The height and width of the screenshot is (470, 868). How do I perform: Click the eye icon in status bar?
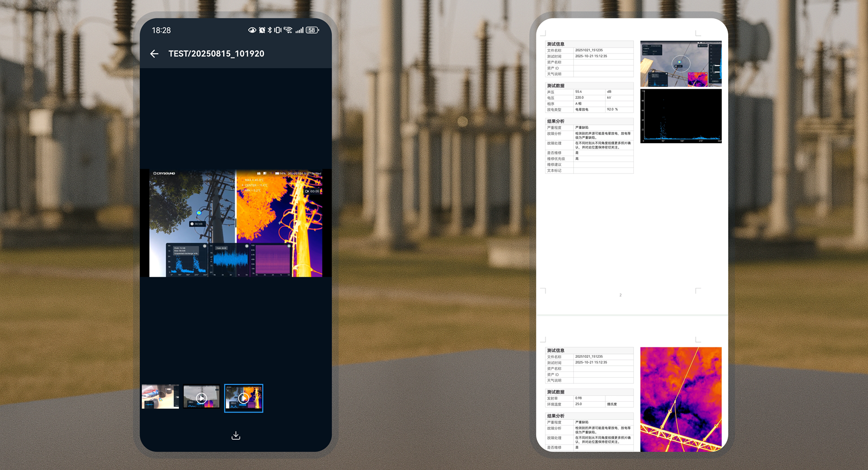[252, 30]
